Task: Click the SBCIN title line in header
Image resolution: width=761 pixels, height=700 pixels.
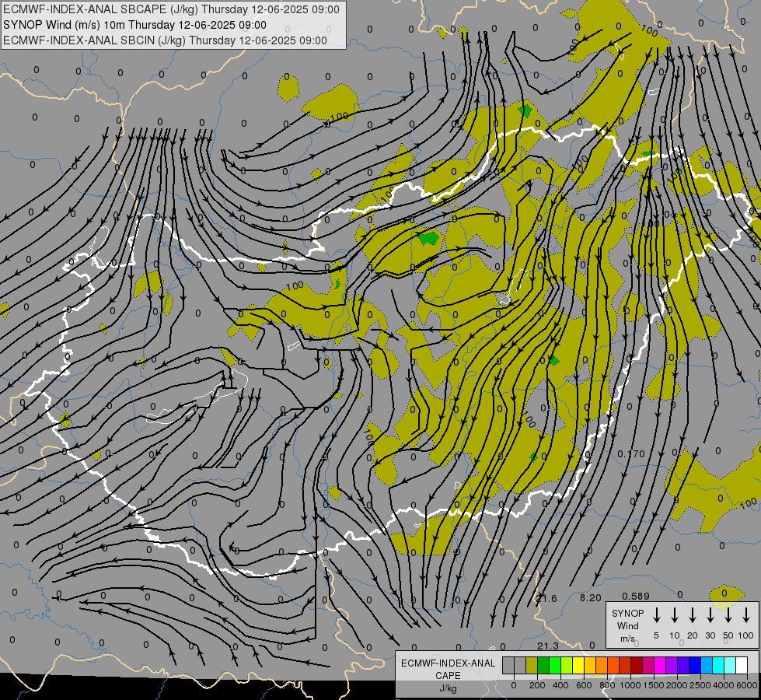Action: click(165, 40)
